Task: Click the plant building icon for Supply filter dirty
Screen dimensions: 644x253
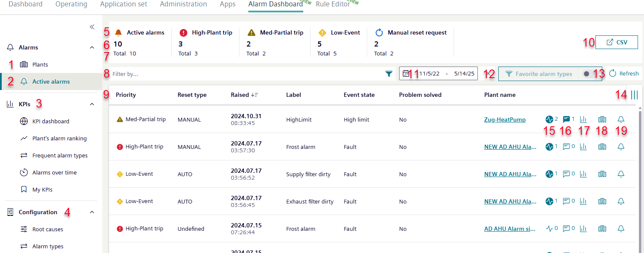Action: pos(602,174)
